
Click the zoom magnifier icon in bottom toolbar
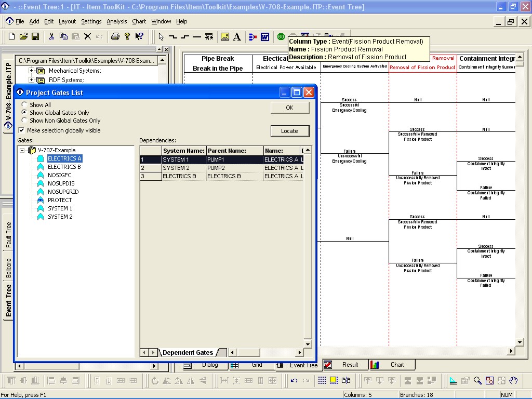pos(477,380)
